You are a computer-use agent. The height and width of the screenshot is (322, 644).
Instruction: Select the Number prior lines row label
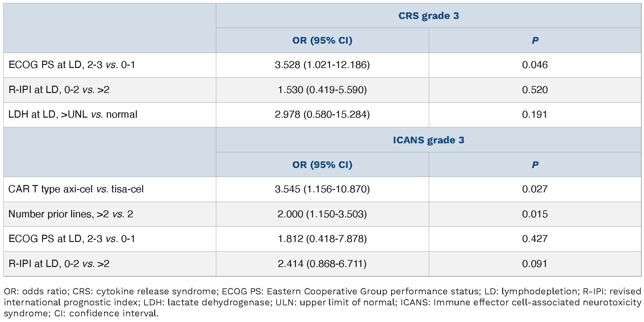point(71,214)
